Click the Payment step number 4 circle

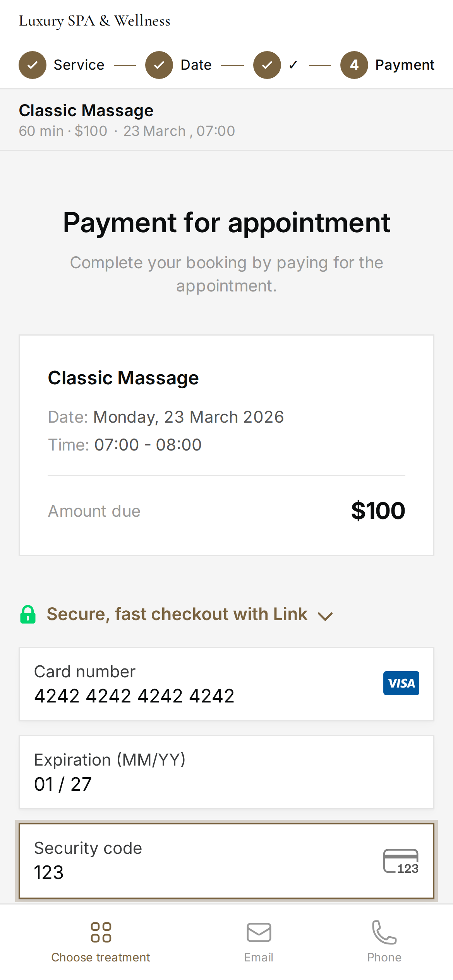(354, 65)
